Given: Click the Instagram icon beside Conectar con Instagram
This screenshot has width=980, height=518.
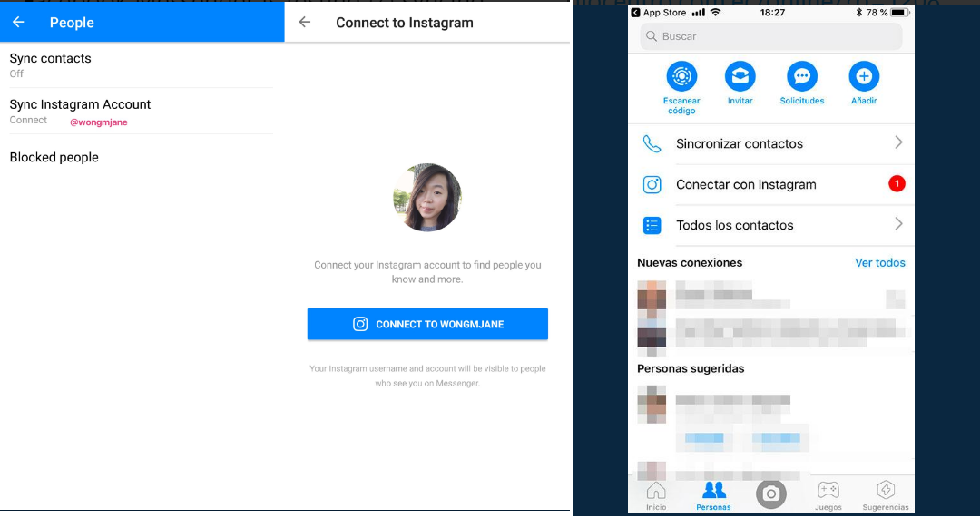Looking at the screenshot, I should [652, 184].
